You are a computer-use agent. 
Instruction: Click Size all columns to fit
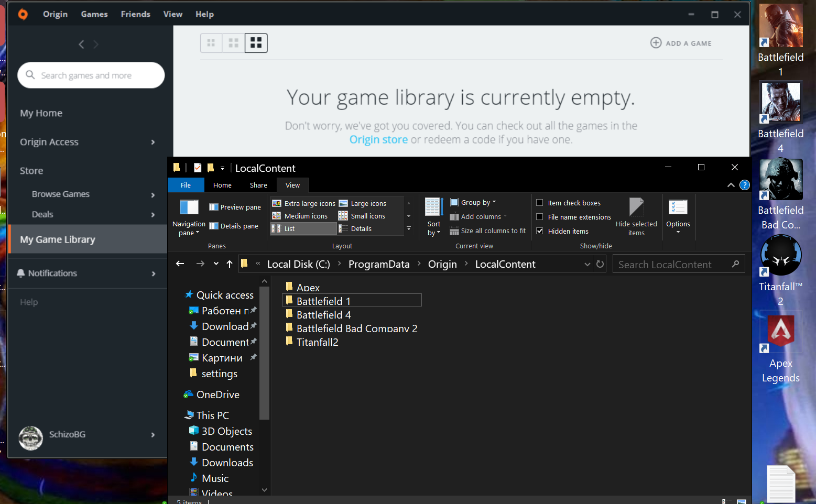(x=488, y=231)
